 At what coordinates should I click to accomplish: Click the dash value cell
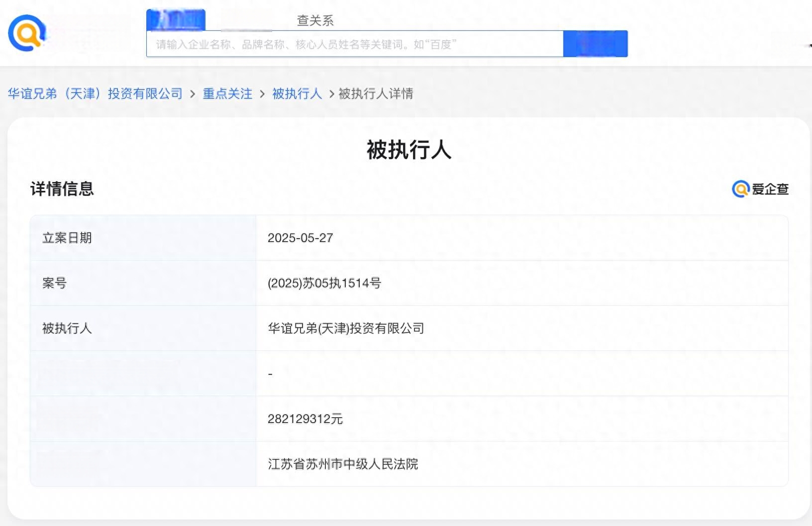tap(522, 373)
